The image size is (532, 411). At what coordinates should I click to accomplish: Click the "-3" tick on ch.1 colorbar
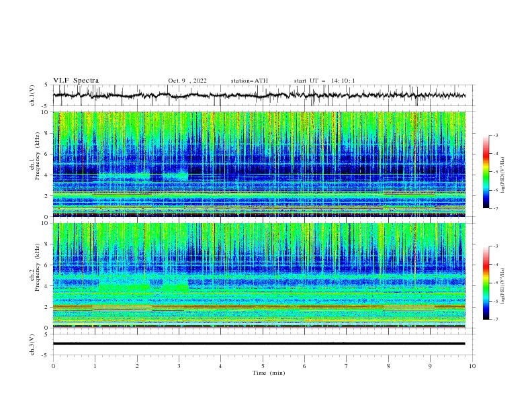[496, 135]
